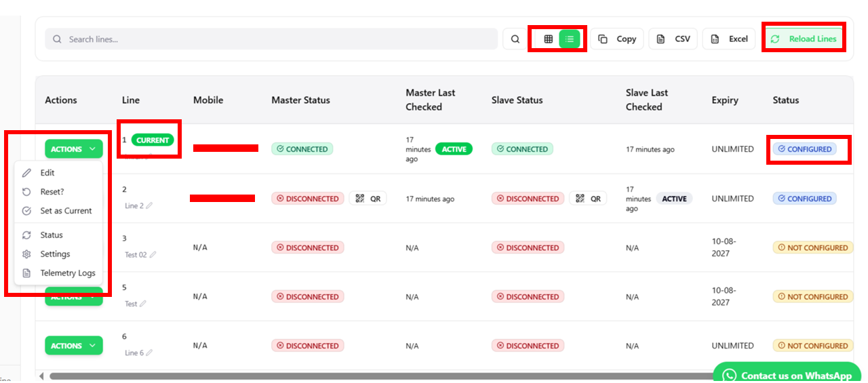Viewport: 868px width, 383px height.
Task: Select Reset? in the actions menu
Action: click(52, 192)
